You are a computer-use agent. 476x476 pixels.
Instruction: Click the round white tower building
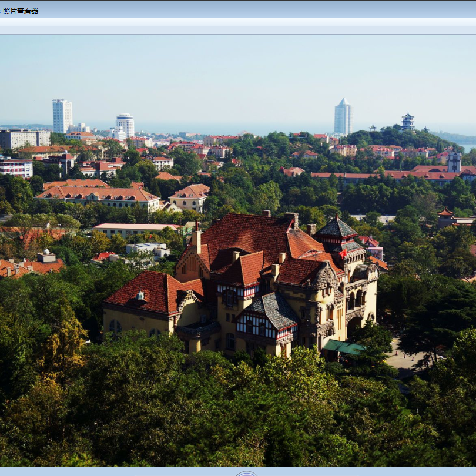point(125,125)
